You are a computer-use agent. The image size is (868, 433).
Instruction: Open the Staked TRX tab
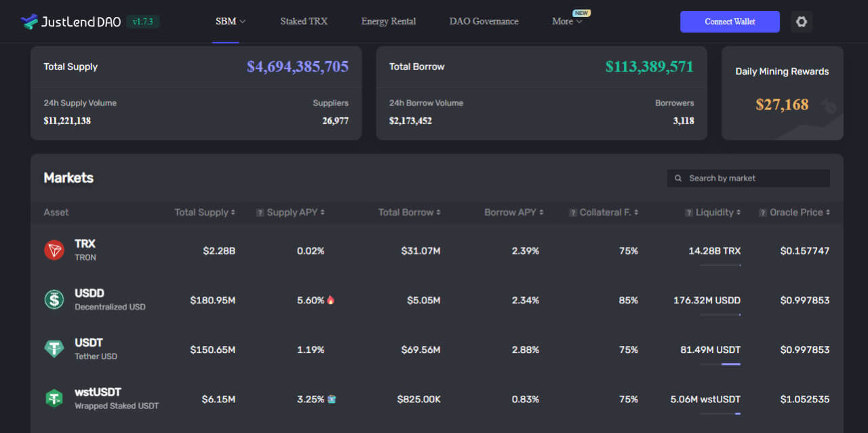304,22
